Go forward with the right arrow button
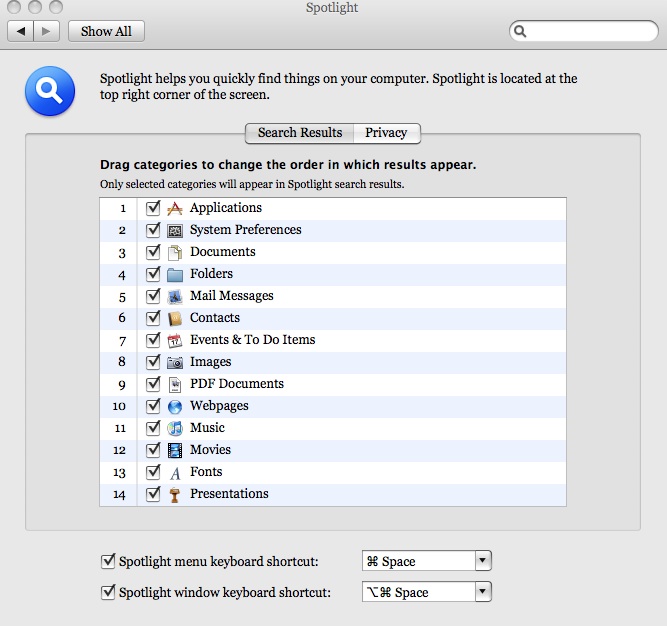Screen dimensions: 667x626 (46, 31)
